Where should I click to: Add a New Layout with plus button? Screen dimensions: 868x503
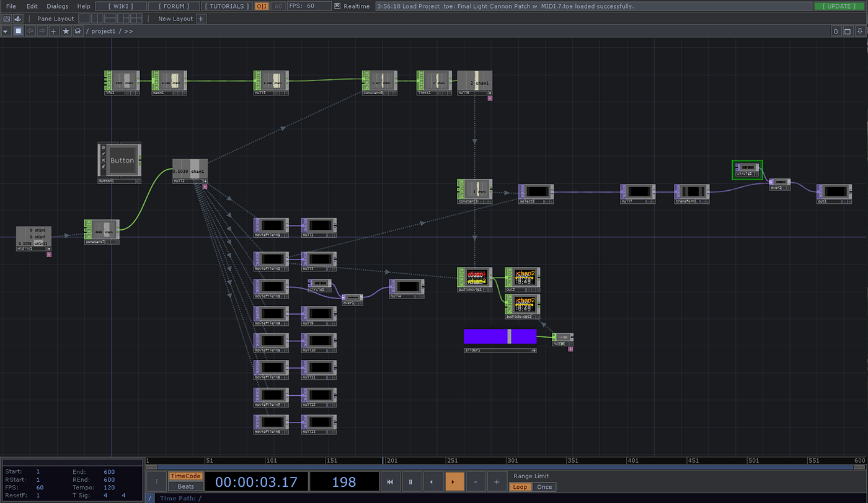[201, 19]
